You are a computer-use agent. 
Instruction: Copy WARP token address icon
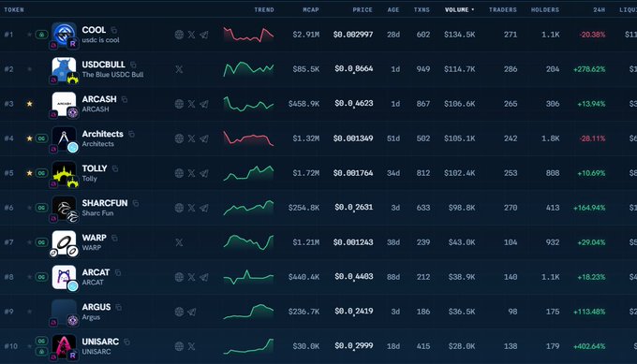click(x=114, y=238)
